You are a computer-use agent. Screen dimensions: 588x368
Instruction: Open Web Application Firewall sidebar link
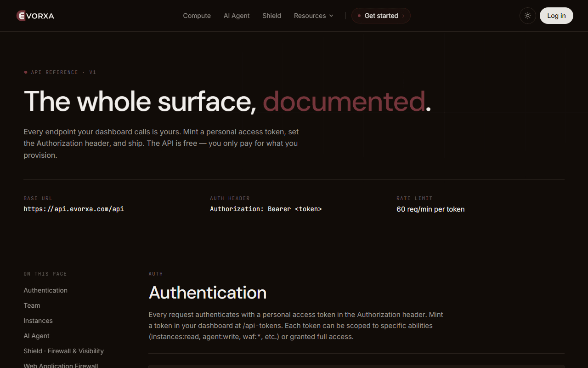tap(61, 366)
